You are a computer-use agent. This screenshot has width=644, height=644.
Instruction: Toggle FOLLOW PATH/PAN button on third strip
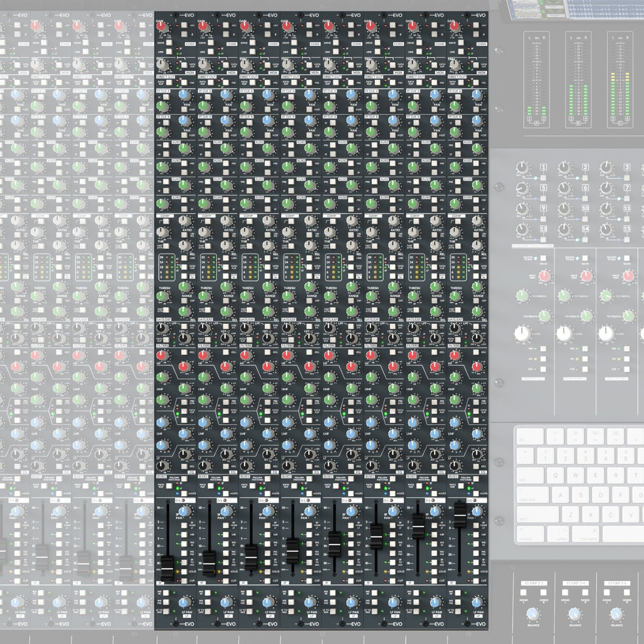point(268,479)
